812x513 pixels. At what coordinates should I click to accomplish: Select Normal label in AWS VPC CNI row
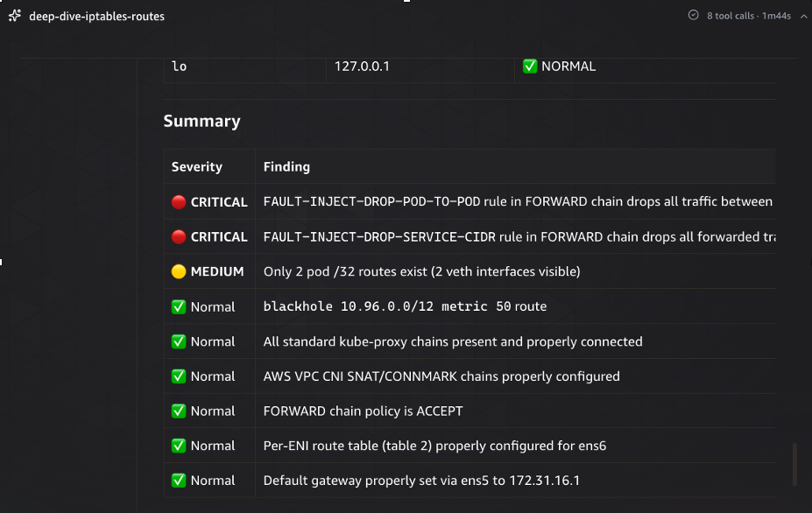pos(213,376)
